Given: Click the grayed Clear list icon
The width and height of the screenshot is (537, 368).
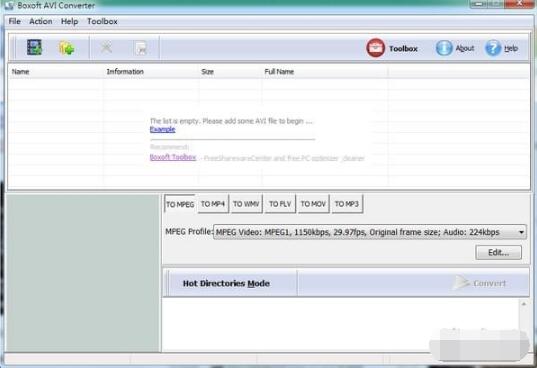Looking at the screenshot, I should pos(141,48).
